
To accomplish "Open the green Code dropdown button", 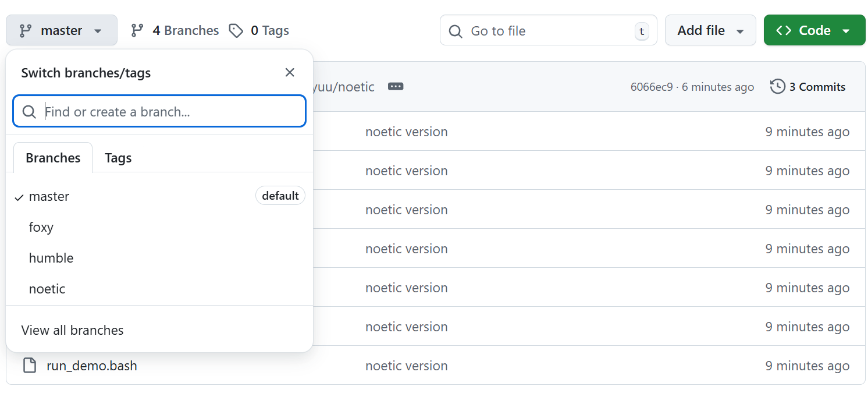I will [814, 30].
